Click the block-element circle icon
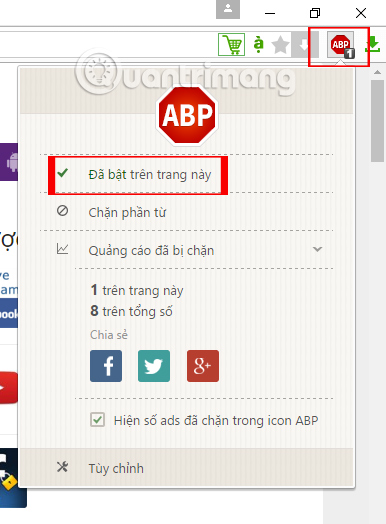 [62, 211]
